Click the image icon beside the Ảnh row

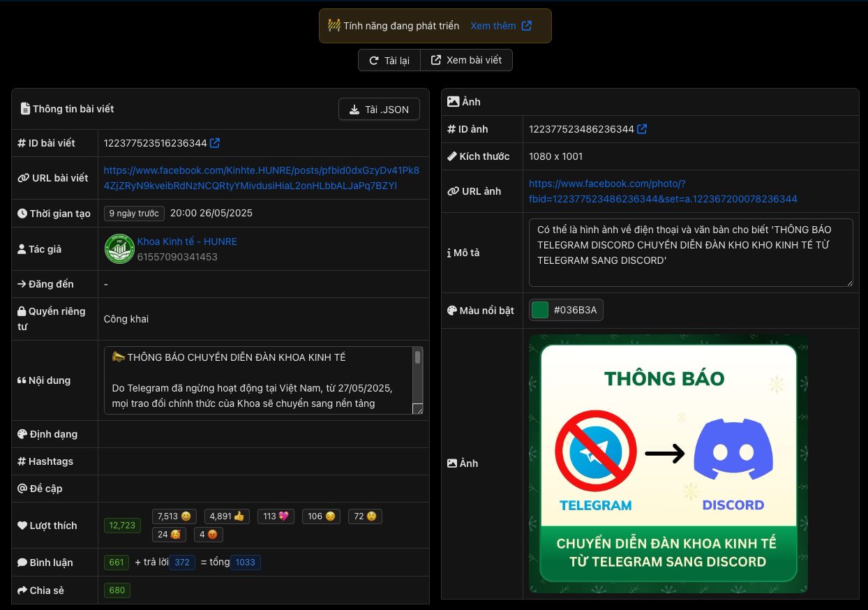(x=452, y=463)
